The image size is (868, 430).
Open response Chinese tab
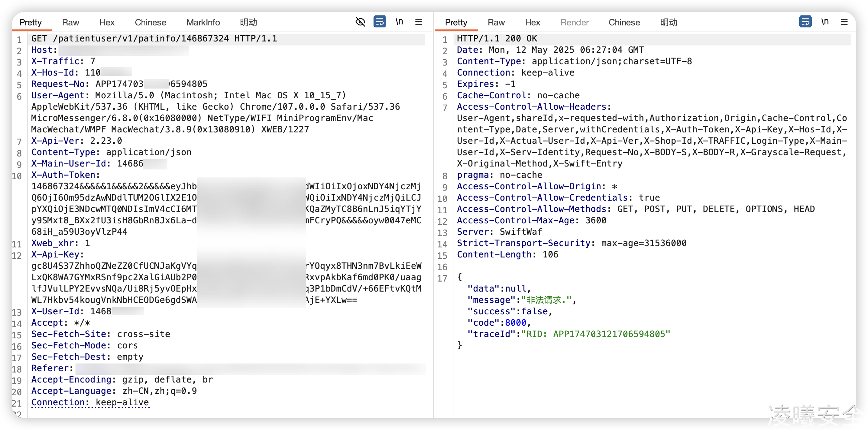click(624, 23)
